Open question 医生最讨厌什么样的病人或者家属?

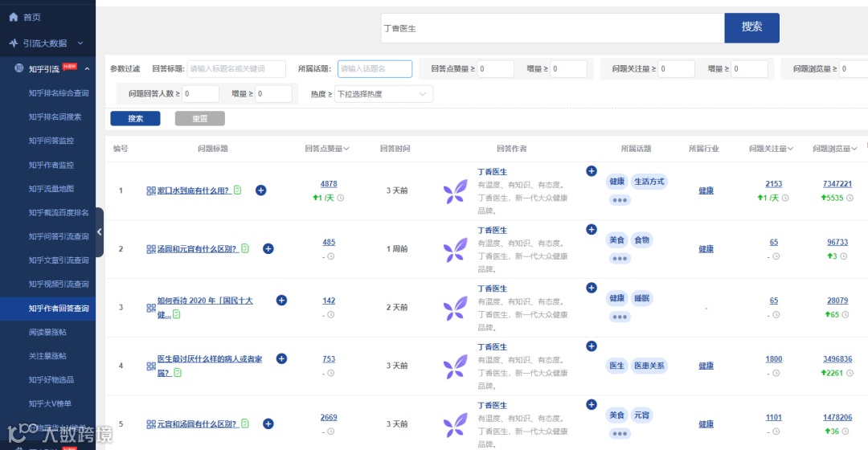point(210,366)
